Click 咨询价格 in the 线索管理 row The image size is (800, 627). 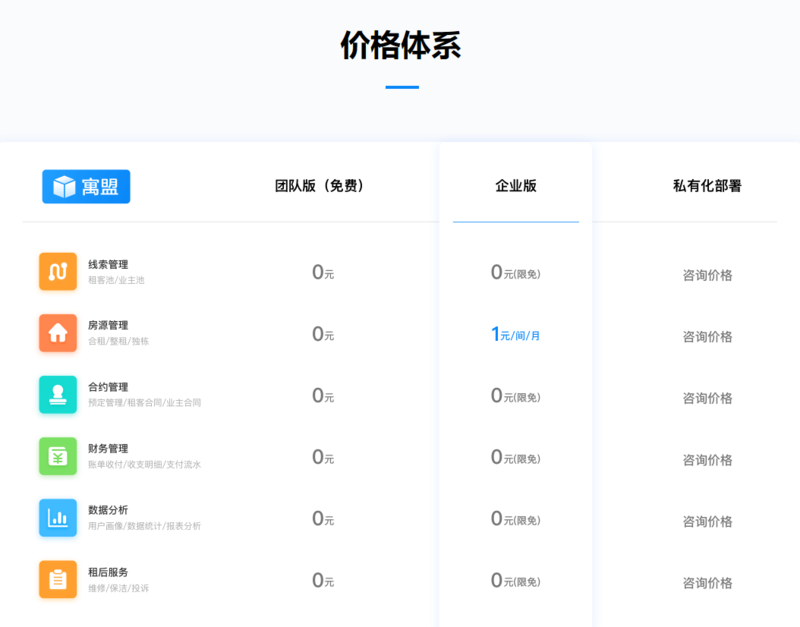(x=707, y=275)
